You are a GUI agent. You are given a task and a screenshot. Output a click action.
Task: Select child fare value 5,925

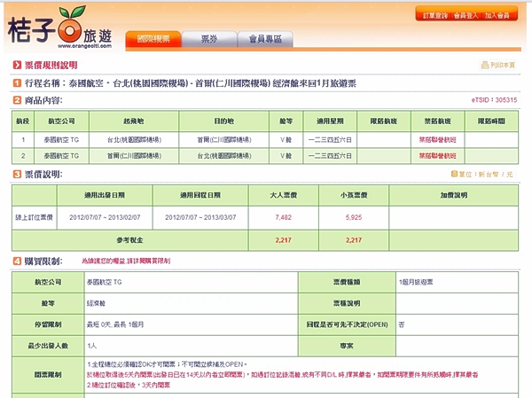coord(354,217)
